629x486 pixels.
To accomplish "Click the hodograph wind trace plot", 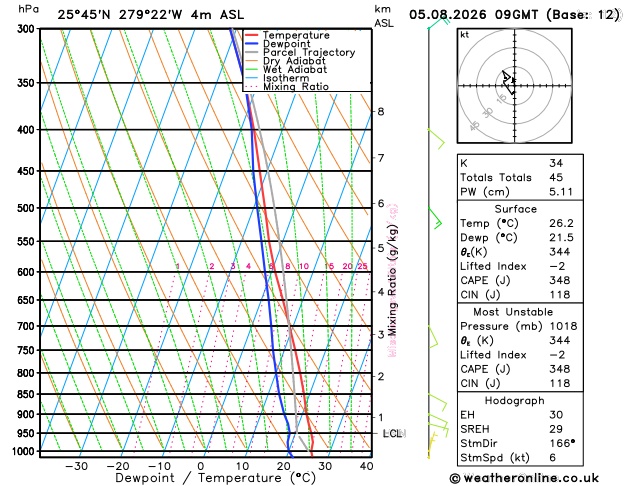I will 509,82.
